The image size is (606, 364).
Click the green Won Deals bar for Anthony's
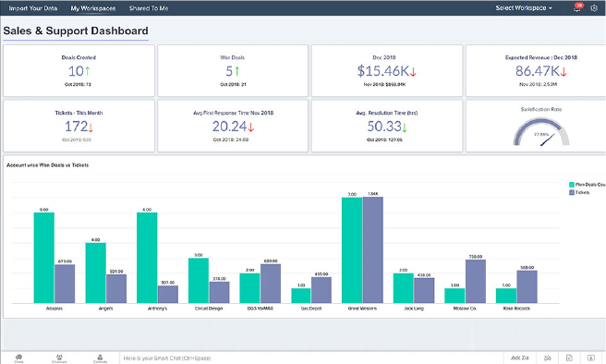147,258
